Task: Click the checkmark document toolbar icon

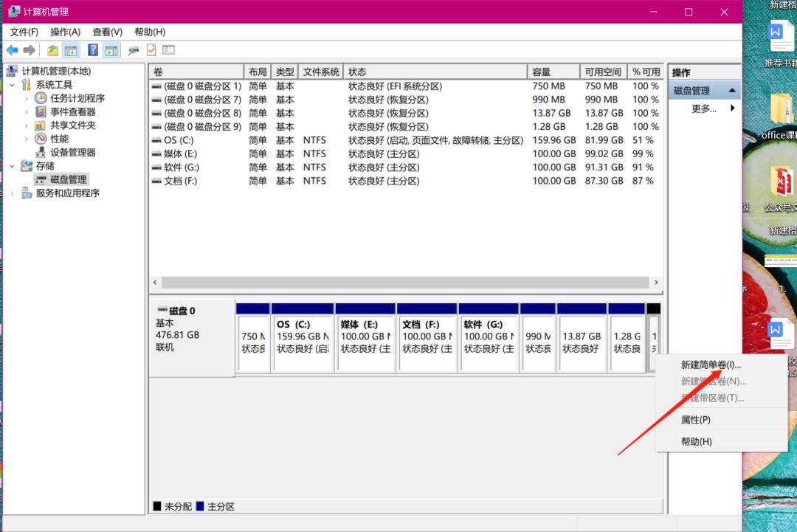Action: click(151, 50)
